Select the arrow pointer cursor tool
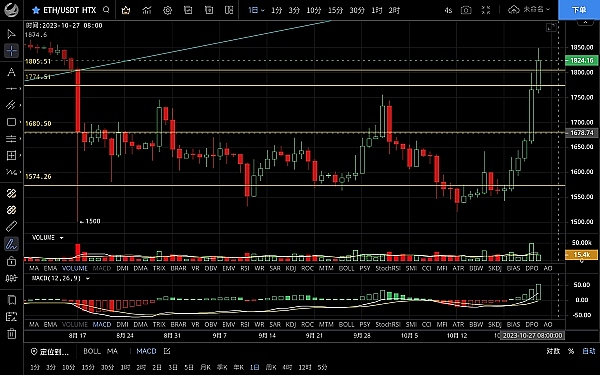Screen dimensions: 600x375 11,34
